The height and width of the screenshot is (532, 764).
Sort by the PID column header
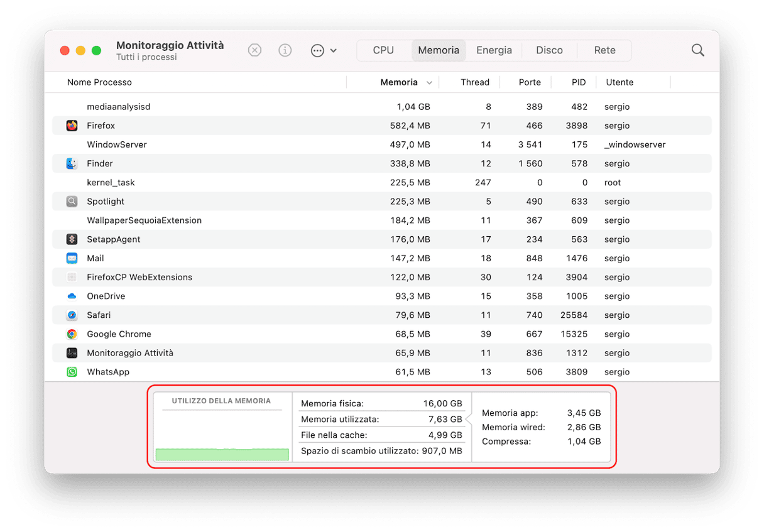[x=579, y=82]
